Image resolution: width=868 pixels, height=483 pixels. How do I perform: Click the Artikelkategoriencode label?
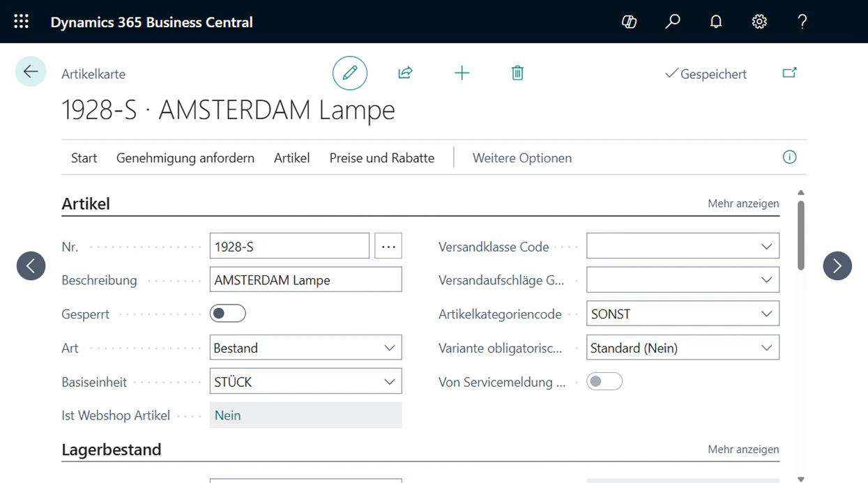click(500, 314)
